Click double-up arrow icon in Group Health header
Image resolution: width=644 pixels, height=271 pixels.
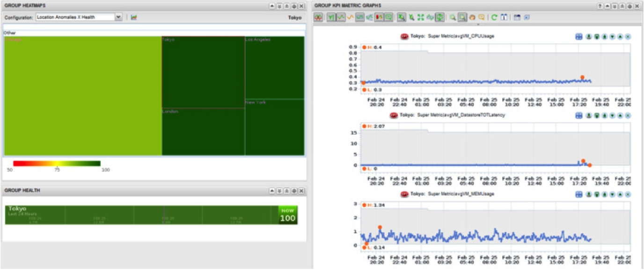coord(286,191)
